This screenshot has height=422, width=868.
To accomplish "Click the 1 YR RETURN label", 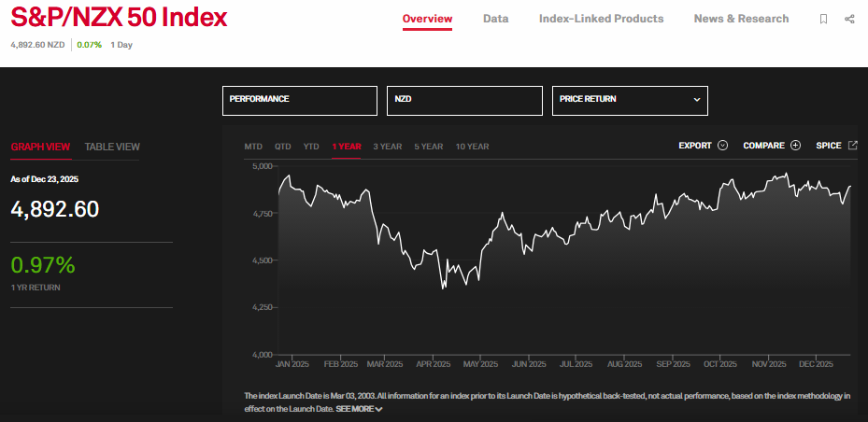I will [36, 288].
